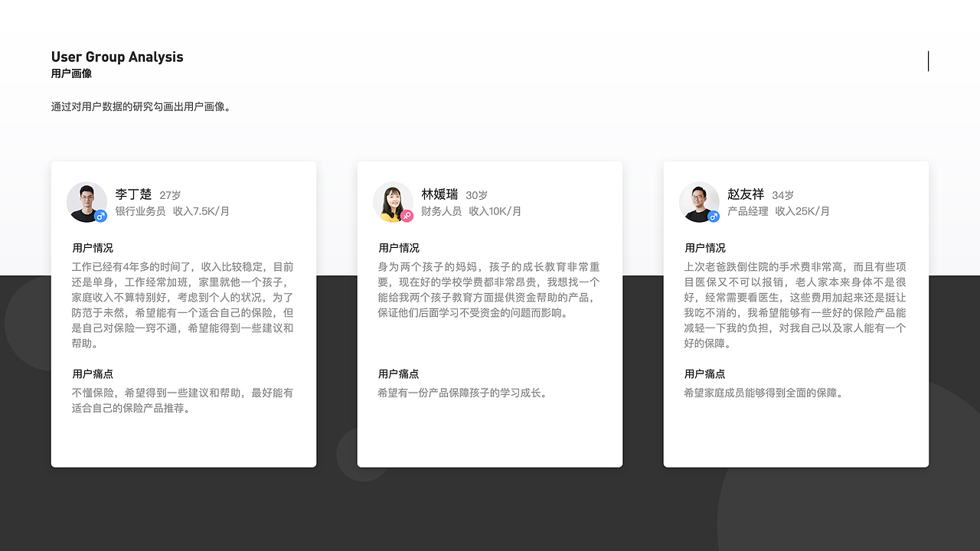Select the description line 通过对用户数据的研究勾画出用户画像
The image size is (980, 551).
140,106
